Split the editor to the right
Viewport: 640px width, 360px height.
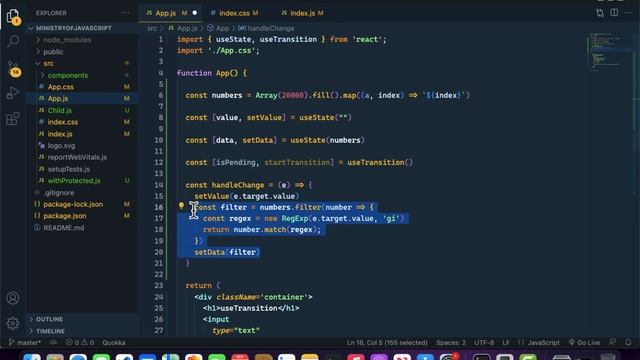coord(614,13)
